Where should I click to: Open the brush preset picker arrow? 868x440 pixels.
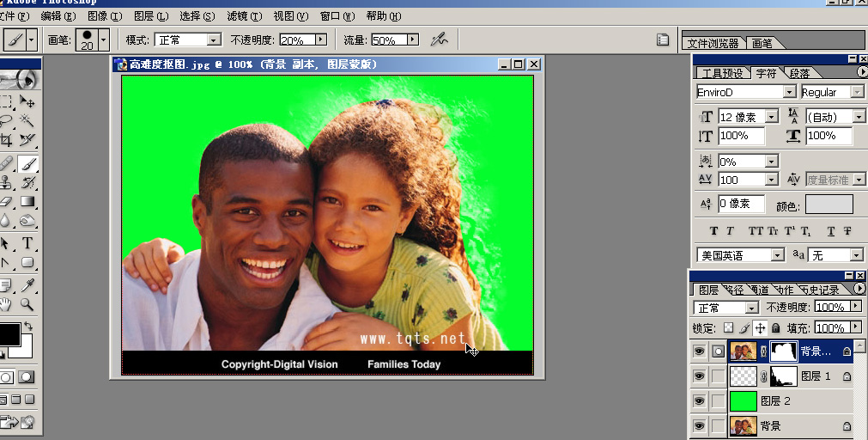pyautogui.click(x=103, y=40)
